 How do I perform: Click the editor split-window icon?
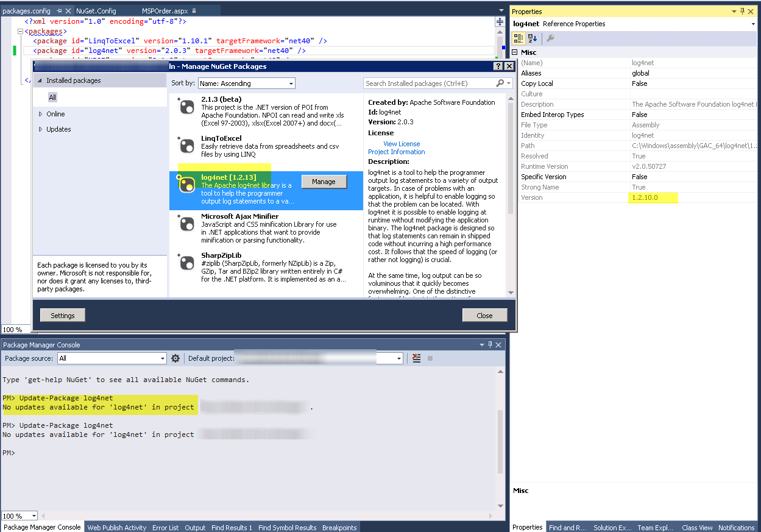[500, 22]
